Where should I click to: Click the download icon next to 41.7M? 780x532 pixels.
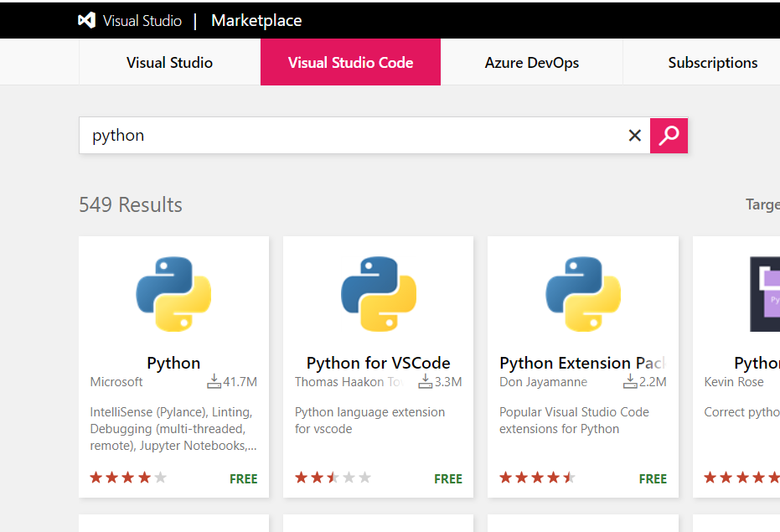tap(214, 381)
